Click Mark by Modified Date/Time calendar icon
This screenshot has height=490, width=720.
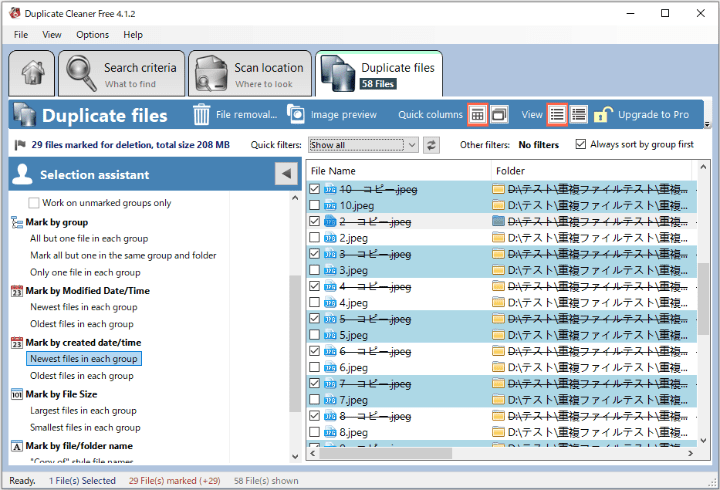pyautogui.click(x=17, y=291)
